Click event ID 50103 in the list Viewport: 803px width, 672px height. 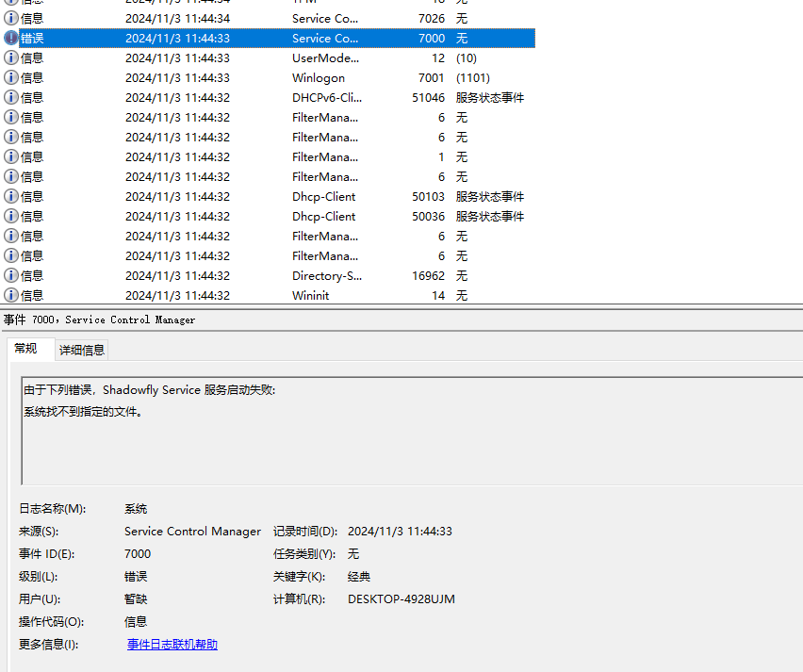(x=428, y=197)
